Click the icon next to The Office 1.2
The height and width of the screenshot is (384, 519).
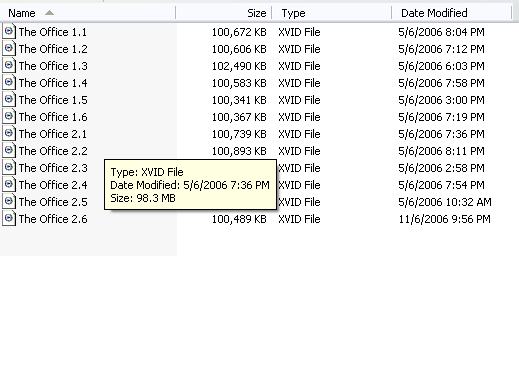coord(9,49)
